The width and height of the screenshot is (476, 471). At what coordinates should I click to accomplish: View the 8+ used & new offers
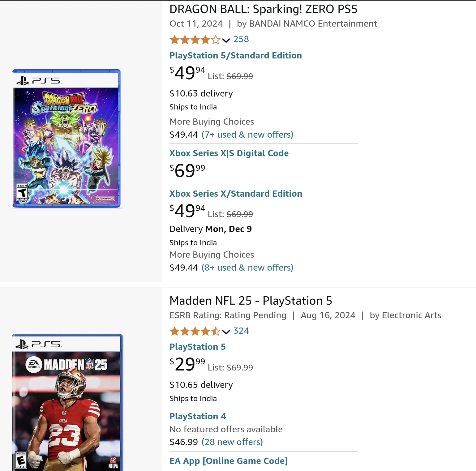[x=247, y=268]
